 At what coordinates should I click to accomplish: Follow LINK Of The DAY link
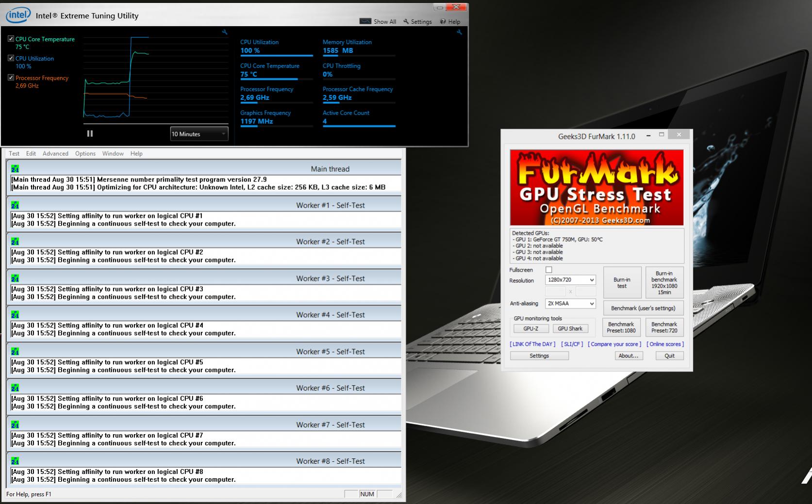532,344
